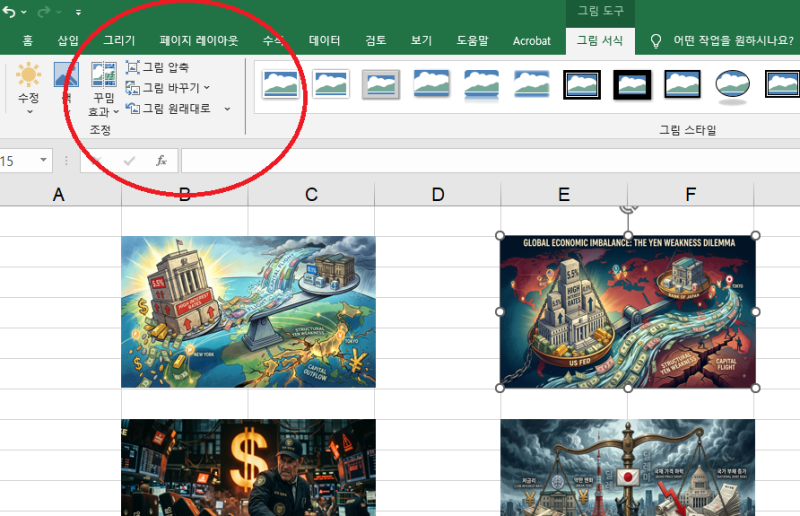Click the 그림 바꾸기 button
The width and height of the screenshot is (800, 516).
(163, 88)
